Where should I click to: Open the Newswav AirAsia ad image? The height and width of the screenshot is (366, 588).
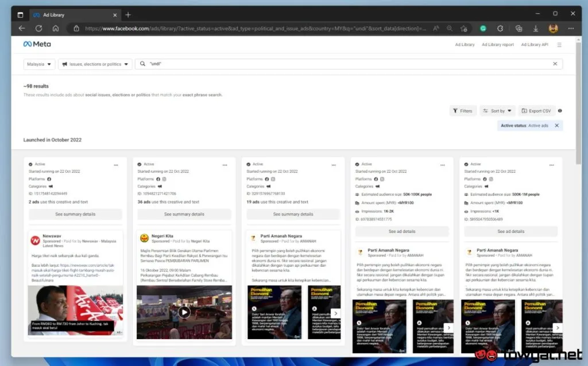tap(75, 310)
